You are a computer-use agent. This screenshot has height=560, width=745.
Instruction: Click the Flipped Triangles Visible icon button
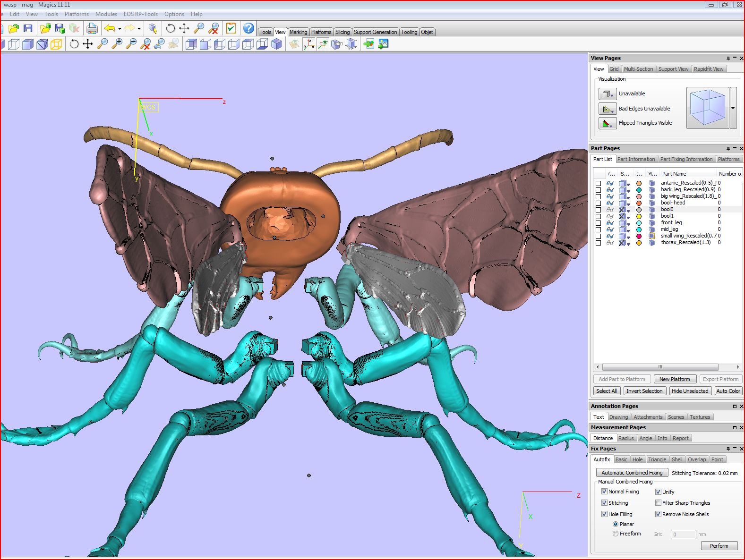[607, 123]
